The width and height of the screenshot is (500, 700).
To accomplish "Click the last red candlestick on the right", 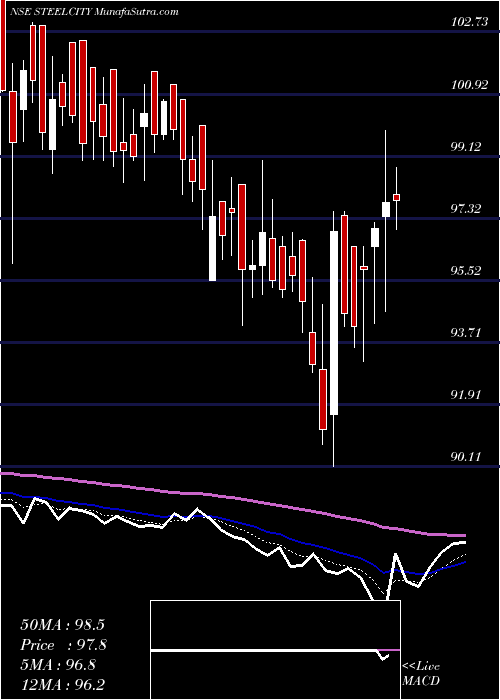I will pos(396,197).
